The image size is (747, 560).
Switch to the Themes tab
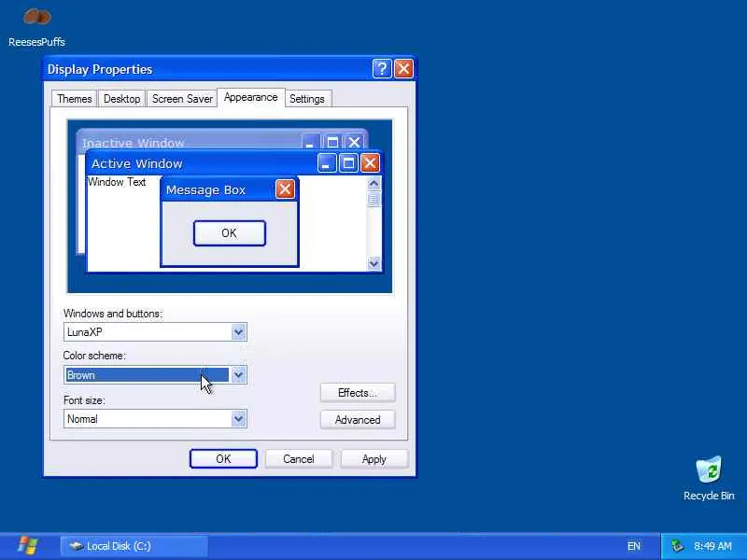tap(75, 99)
